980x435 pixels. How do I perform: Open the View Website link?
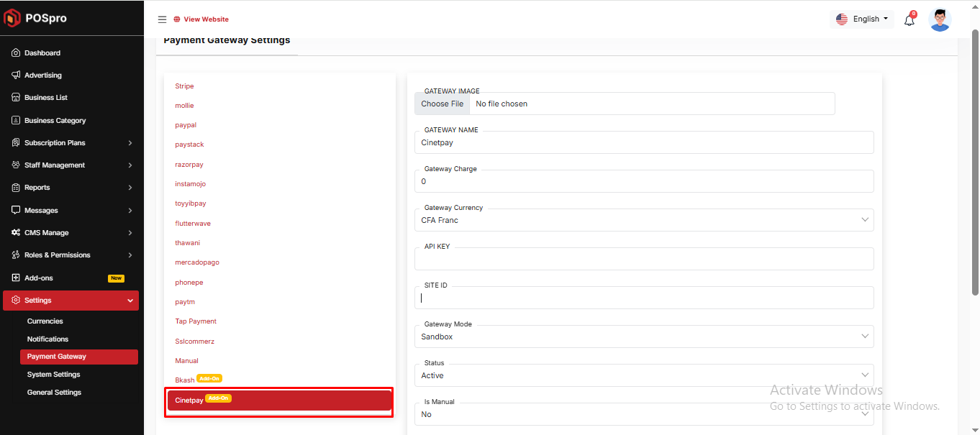point(205,19)
